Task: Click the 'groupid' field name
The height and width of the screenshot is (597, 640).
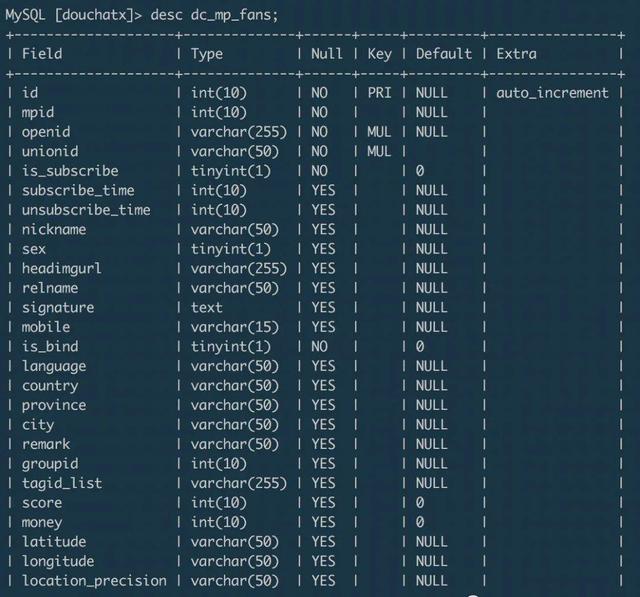Action: click(x=50, y=463)
